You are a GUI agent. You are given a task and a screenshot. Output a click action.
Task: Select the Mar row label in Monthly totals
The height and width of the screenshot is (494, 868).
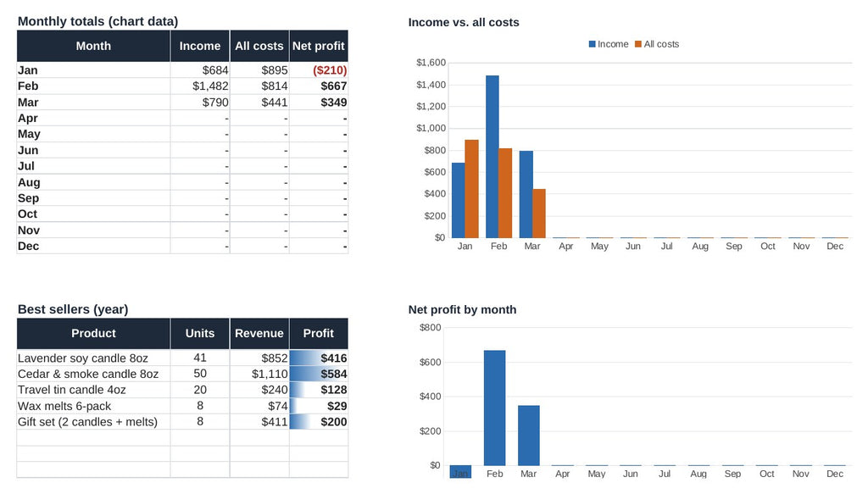coord(93,103)
